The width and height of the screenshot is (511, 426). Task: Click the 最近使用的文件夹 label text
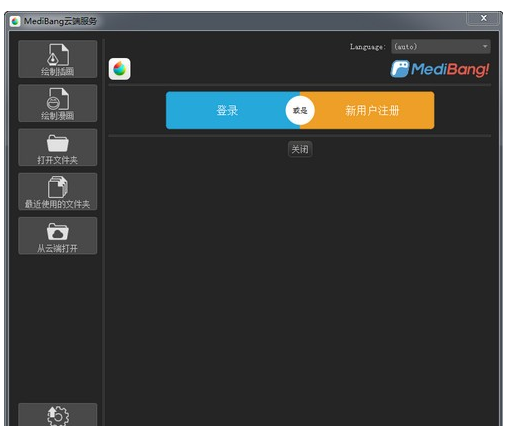tap(58, 204)
